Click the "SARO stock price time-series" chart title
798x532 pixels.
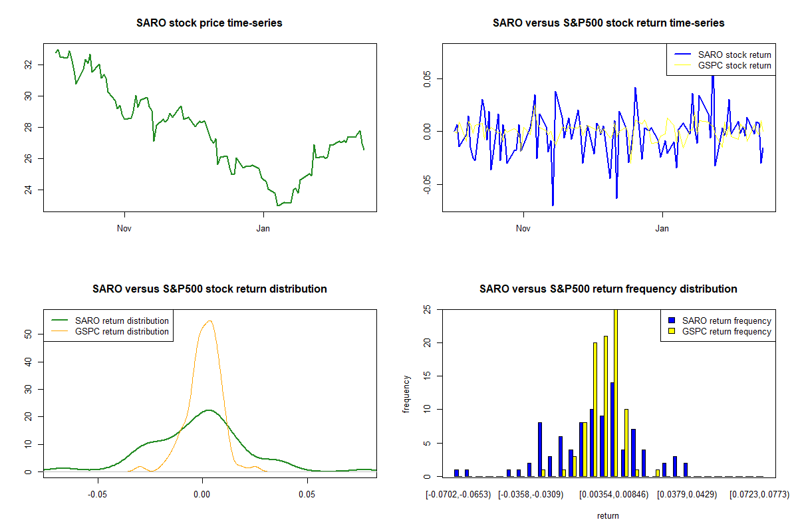209,23
